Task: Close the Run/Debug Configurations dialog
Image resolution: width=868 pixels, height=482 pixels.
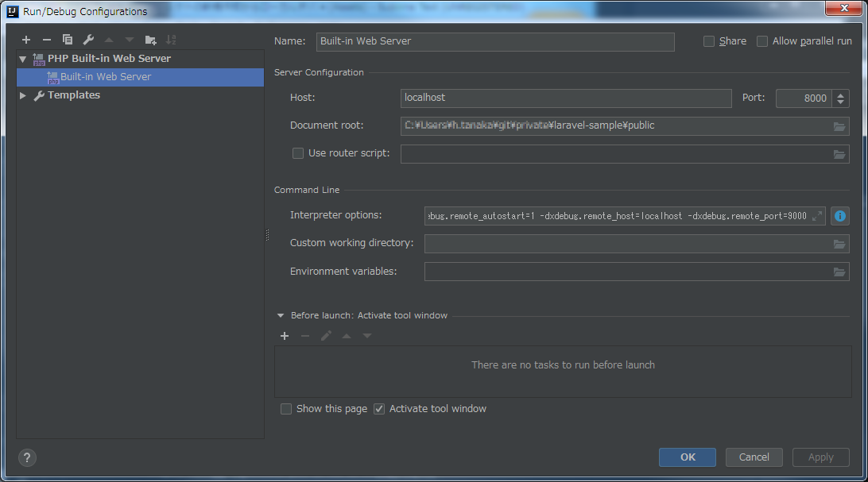Action: click(x=844, y=8)
